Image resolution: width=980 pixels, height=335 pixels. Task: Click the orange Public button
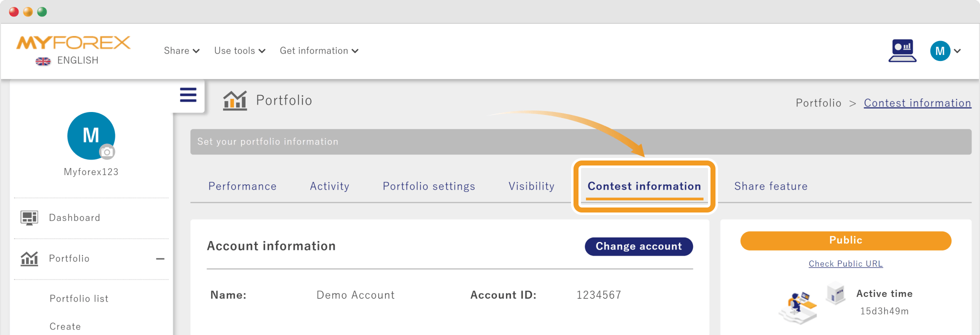845,240
